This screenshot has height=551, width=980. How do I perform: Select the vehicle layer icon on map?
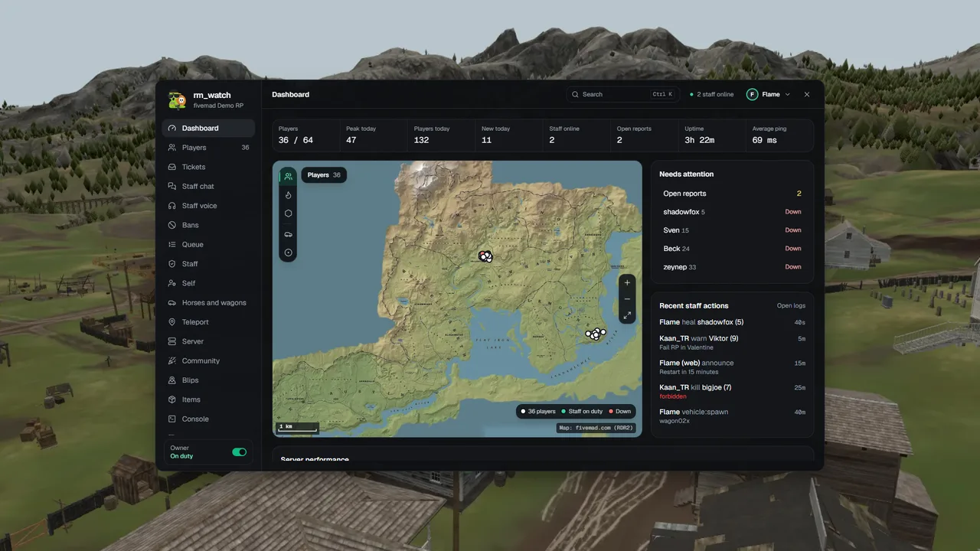288,233
